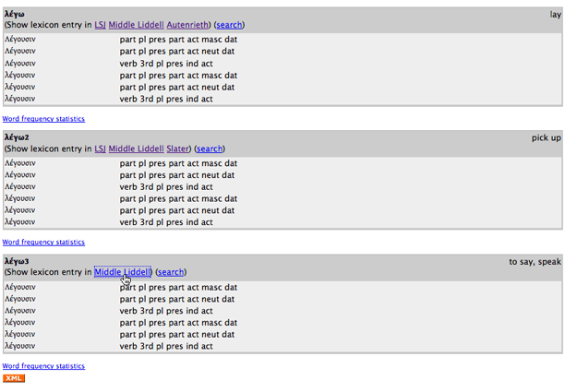Screen dimensions: 565x392
Task: Open the Slater lexicon entry
Action: 177,148
